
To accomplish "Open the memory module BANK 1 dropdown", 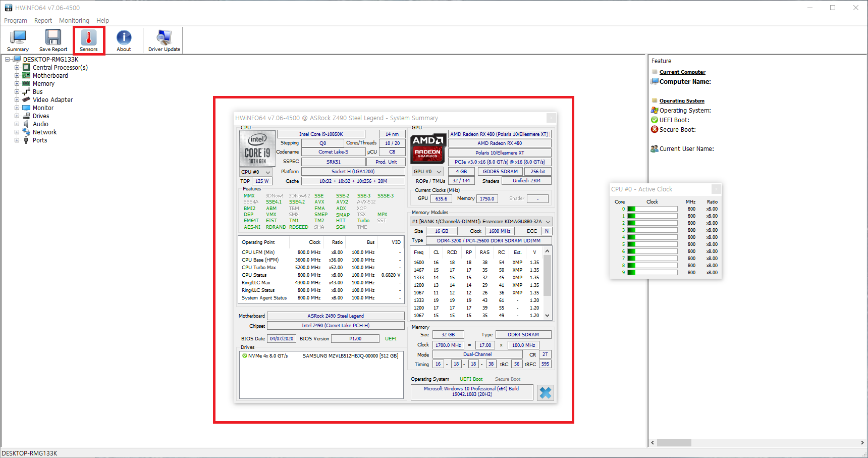I will click(x=481, y=221).
